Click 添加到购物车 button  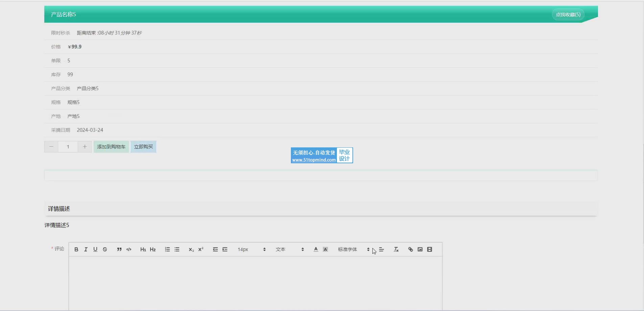(111, 147)
